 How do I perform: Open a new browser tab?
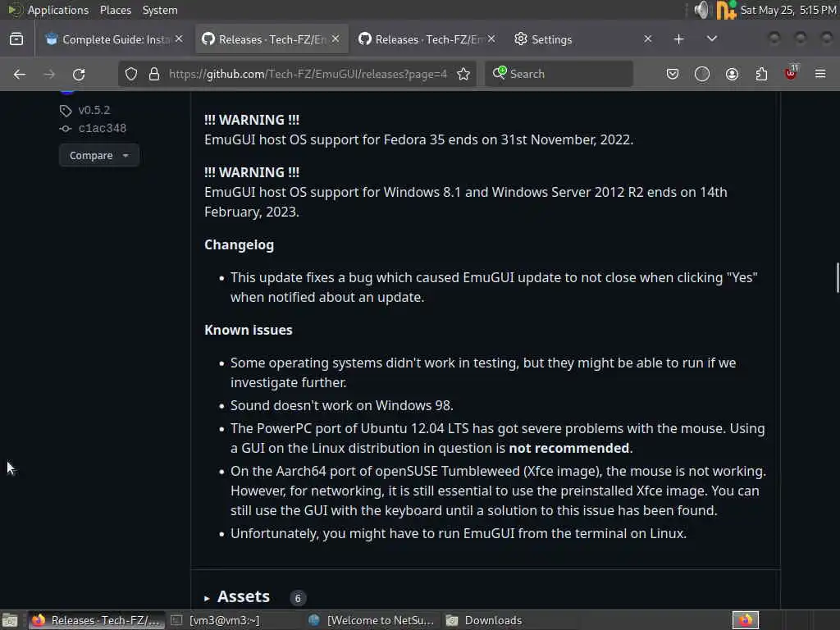(x=678, y=39)
